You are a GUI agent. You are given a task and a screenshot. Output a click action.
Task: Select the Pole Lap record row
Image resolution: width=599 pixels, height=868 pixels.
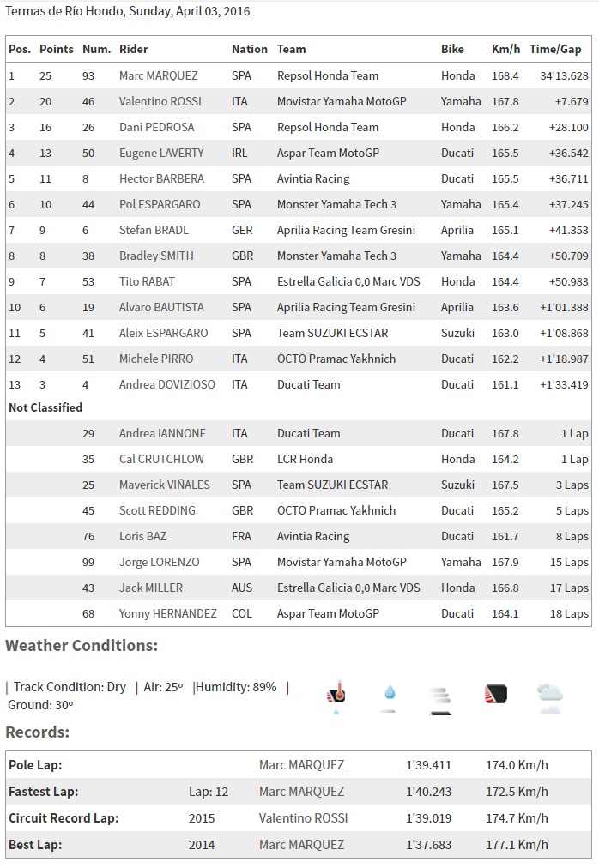point(299,765)
